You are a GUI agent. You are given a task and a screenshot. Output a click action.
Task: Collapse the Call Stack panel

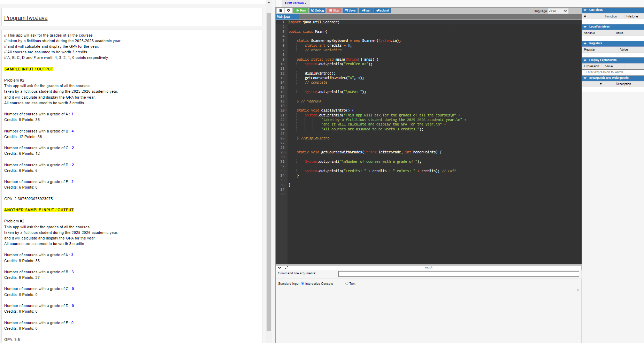(x=585, y=10)
